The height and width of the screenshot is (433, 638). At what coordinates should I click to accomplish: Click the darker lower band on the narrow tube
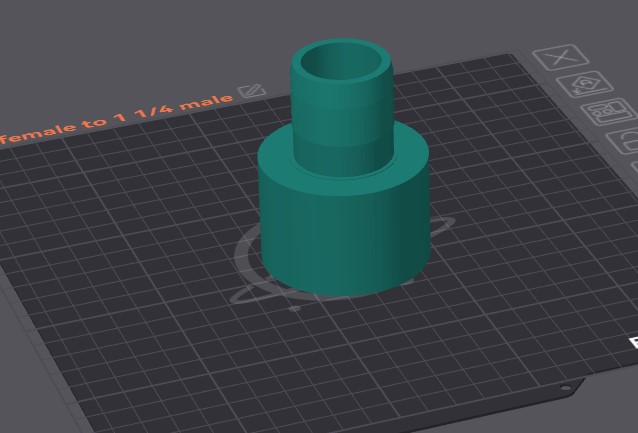click(x=343, y=159)
